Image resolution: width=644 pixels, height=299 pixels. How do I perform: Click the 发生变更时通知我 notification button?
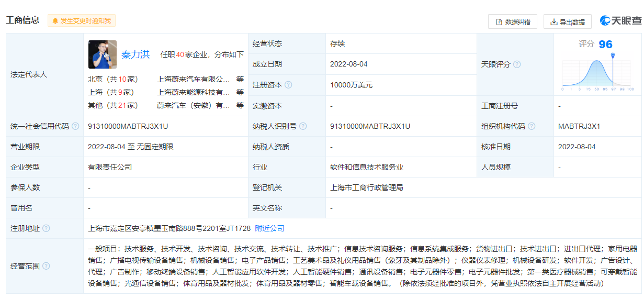point(82,21)
